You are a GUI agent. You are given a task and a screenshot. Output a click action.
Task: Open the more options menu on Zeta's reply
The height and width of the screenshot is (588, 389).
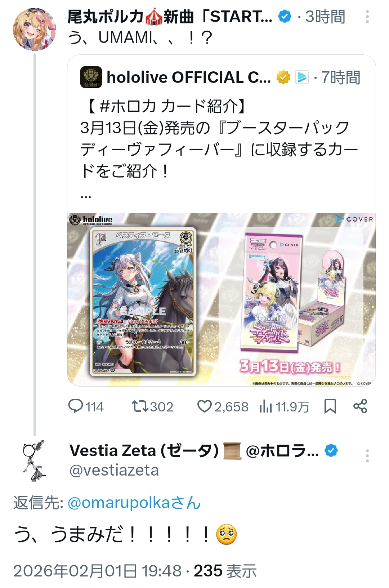click(x=367, y=456)
